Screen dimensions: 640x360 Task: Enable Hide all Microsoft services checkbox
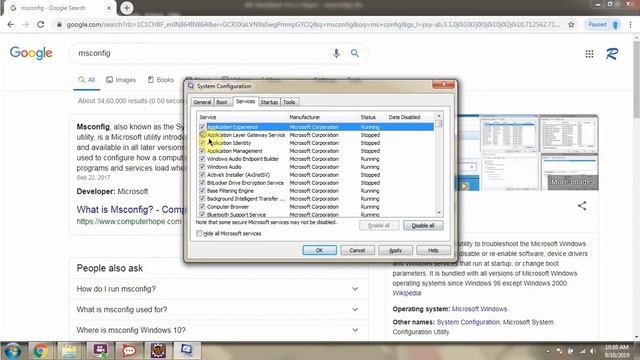199,233
